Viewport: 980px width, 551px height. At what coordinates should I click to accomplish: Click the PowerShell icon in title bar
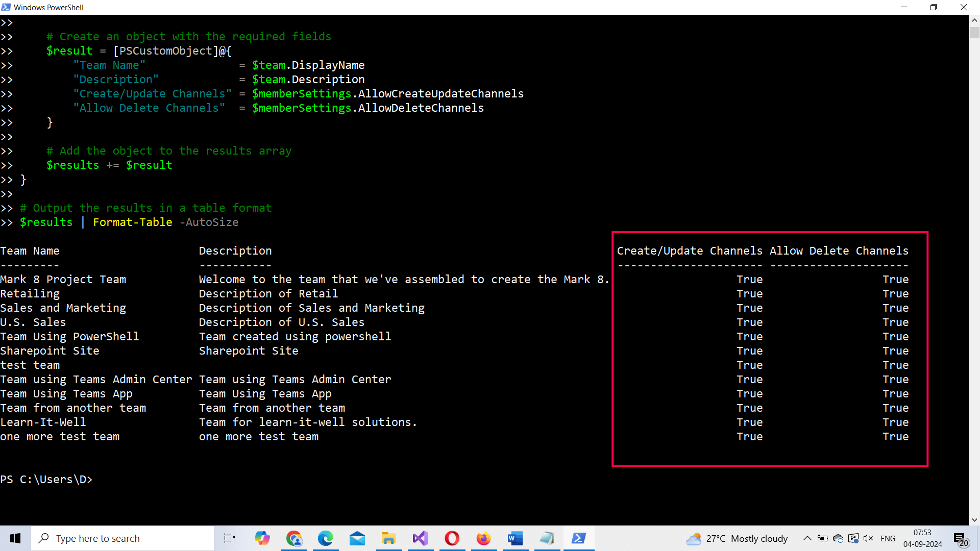click(x=6, y=7)
